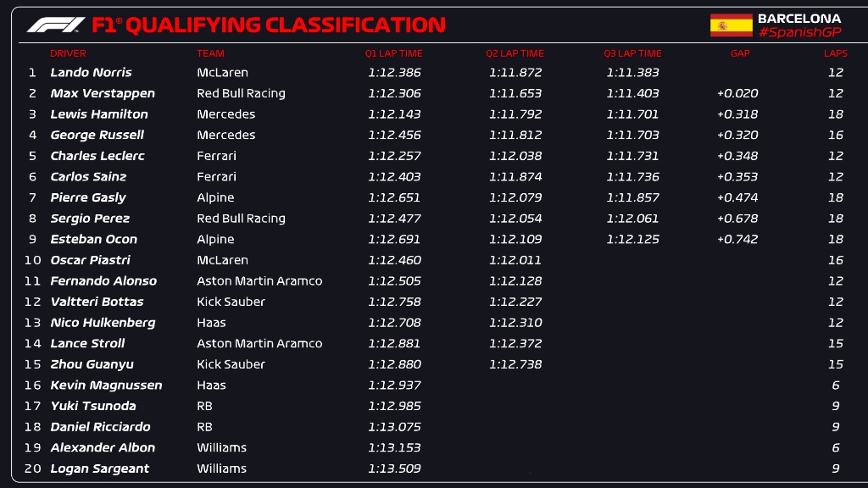Open the #SpanishGP hashtag

pyautogui.click(x=799, y=33)
